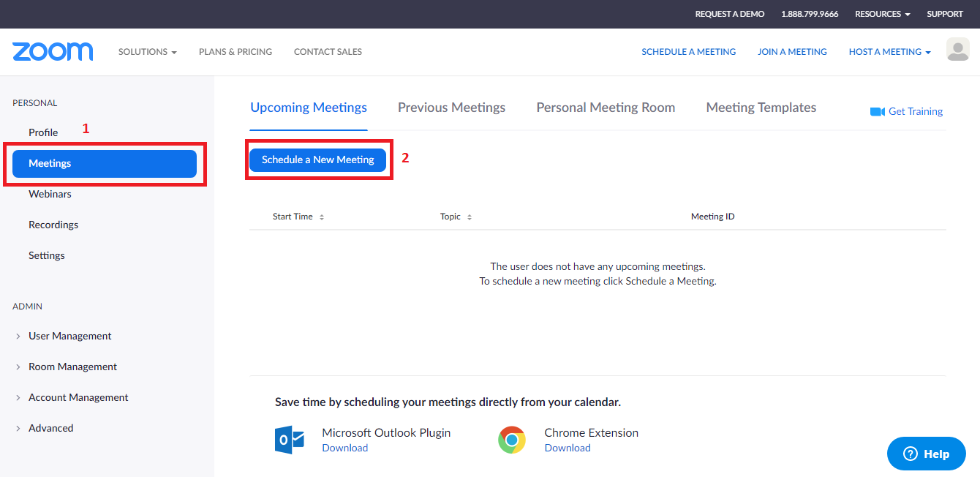Expand the Solutions dropdown
This screenshot has width=980, height=477.
click(148, 52)
